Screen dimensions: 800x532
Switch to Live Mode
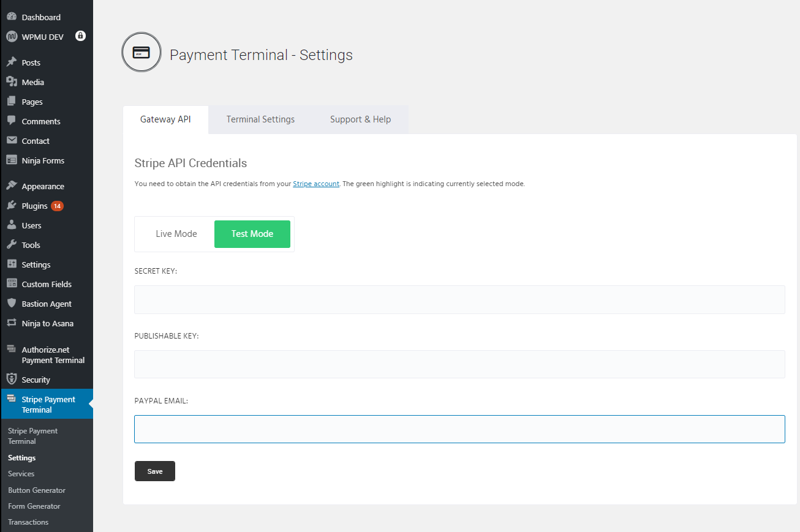(176, 234)
